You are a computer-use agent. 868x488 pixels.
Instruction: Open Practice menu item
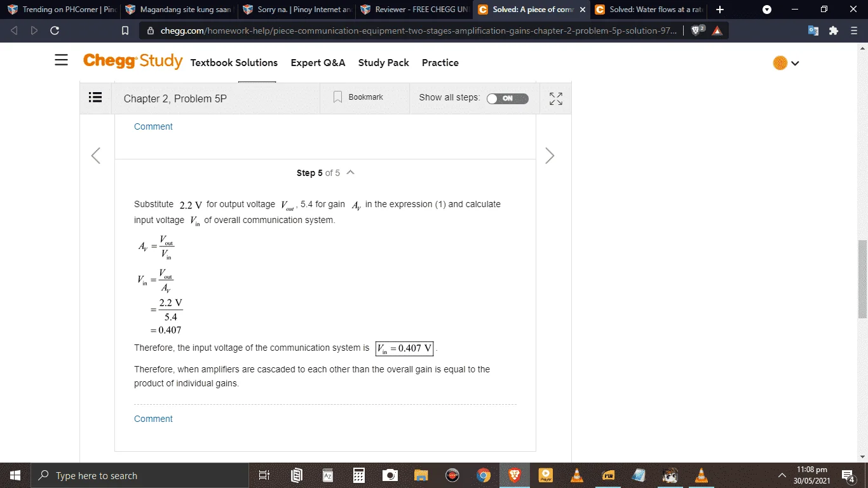coord(440,63)
